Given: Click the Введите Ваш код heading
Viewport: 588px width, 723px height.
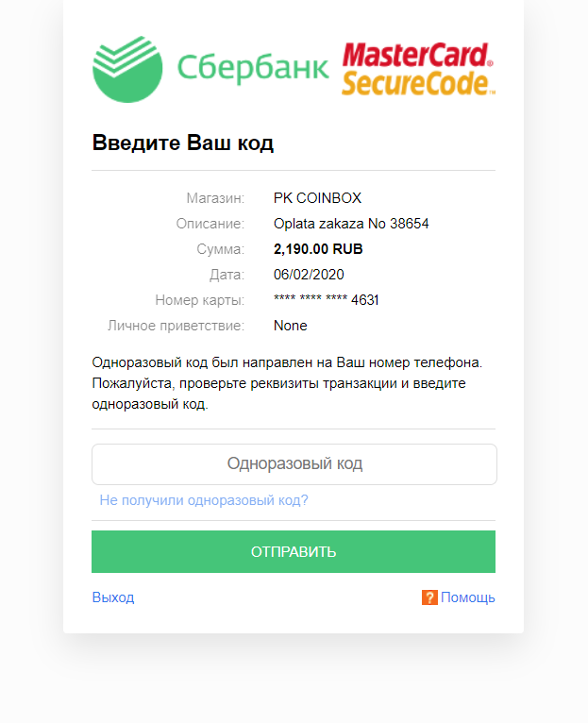Looking at the screenshot, I should tap(183, 144).
